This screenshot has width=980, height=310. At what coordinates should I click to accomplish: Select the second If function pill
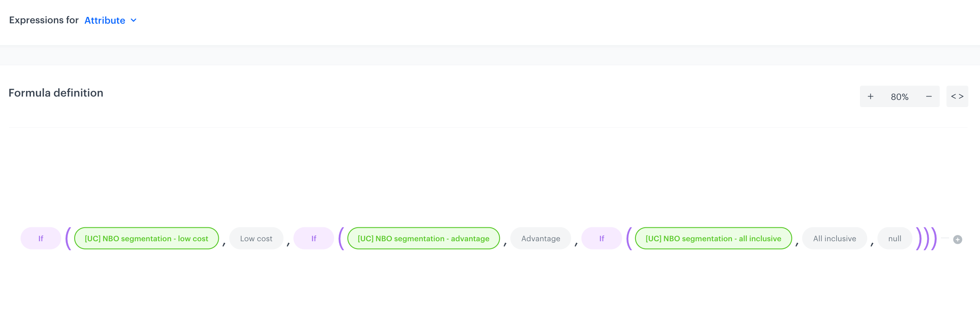[x=313, y=238]
